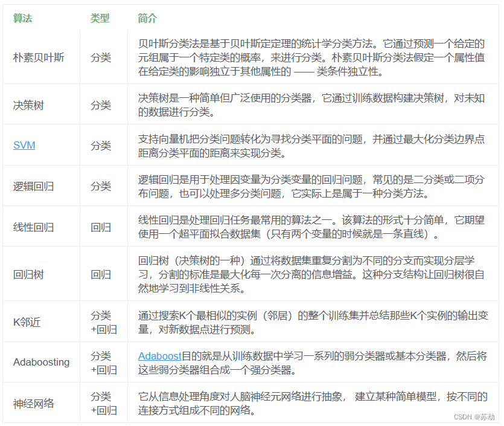Click the description starting 通过搜索K个最相似
Viewport: 504px width, 426px height.
click(313, 323)
